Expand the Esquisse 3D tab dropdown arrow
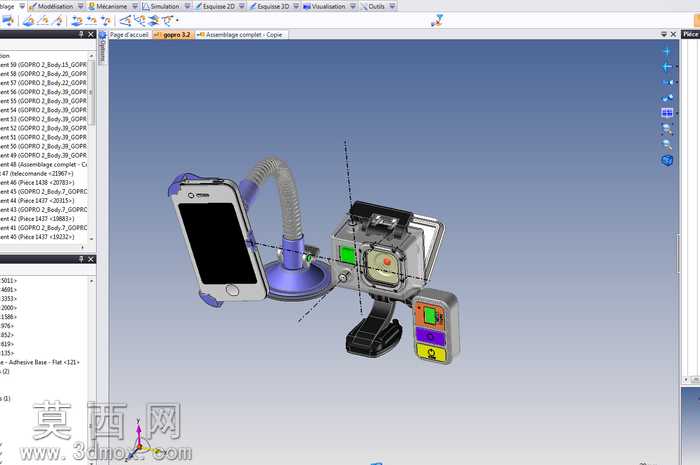This screenshot has width=700, height=465. 296,6
